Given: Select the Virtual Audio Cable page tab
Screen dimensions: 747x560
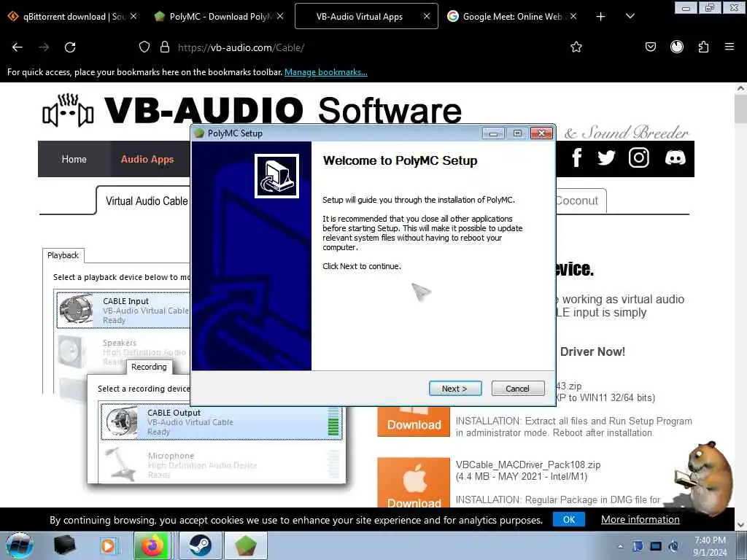Looking at the screenshot, I should (146, 201).
